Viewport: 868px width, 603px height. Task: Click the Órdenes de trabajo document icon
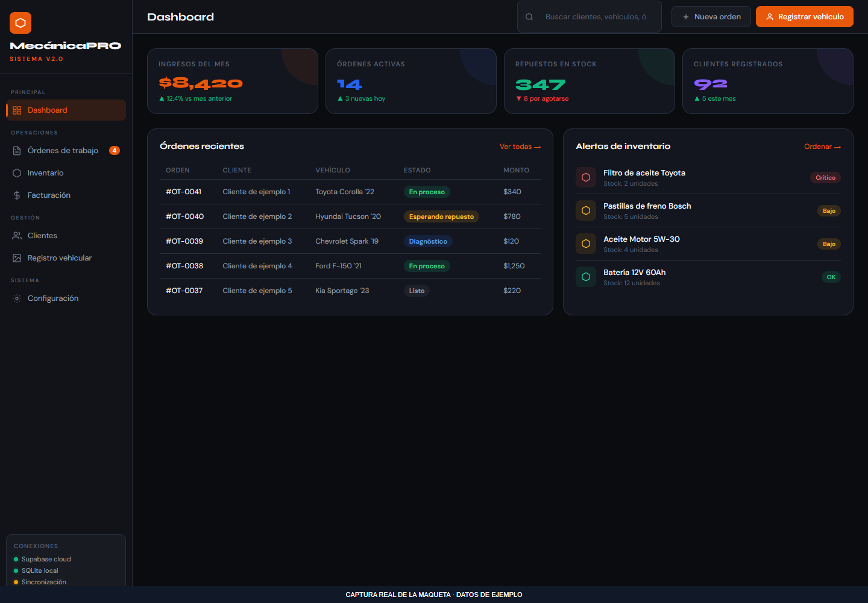[17, 151]
